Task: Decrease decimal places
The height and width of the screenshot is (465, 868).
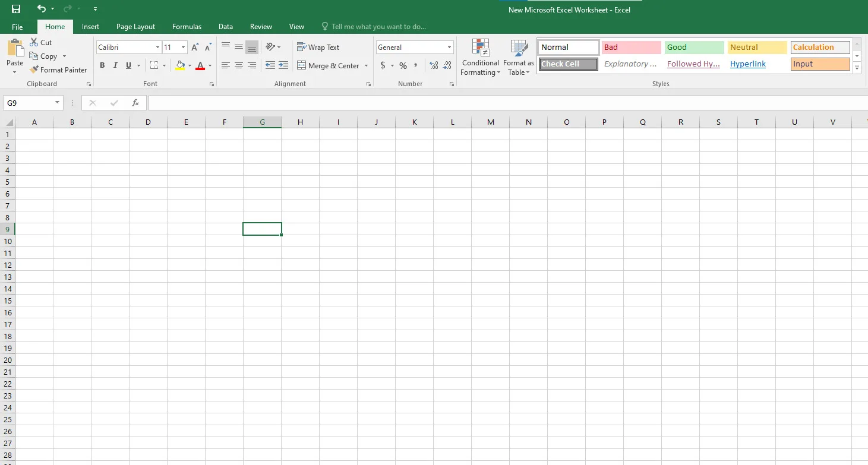Action: (447, 65)
